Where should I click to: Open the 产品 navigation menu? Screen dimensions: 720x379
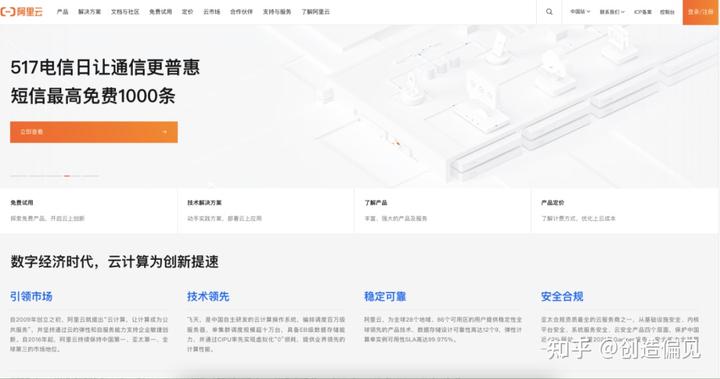pyautogui.click(x=62, y=12)
